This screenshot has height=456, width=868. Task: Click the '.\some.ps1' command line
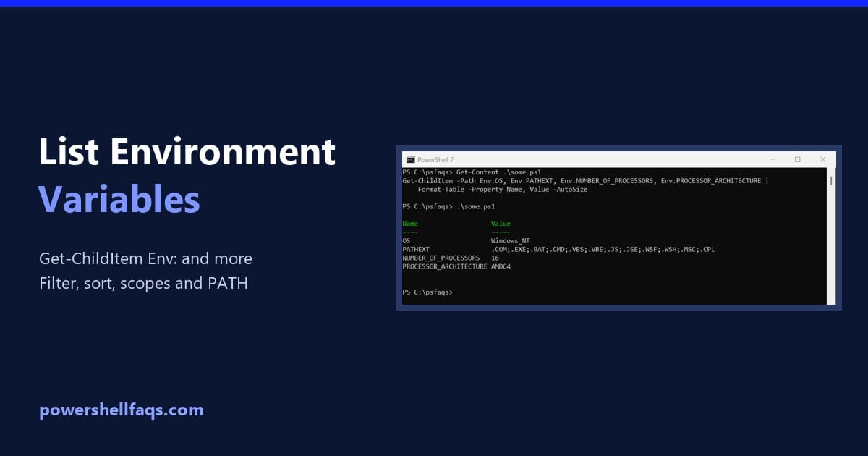pos(449,206)
